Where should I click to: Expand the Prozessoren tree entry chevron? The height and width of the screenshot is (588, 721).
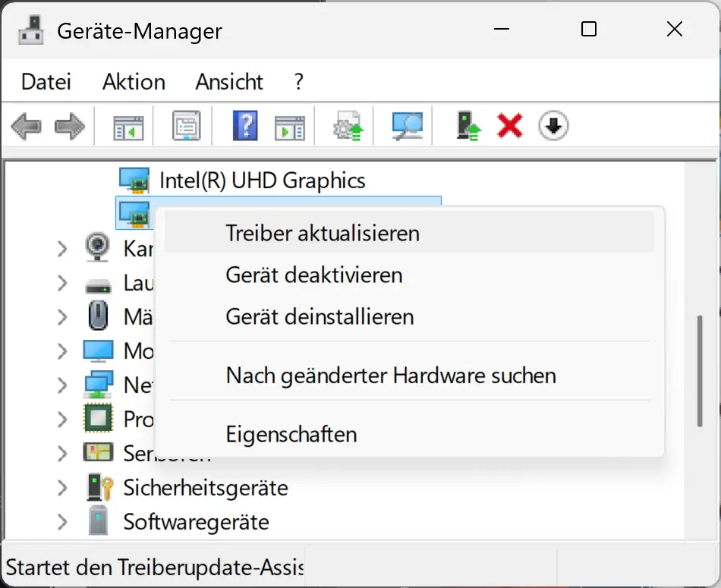click(x=61, y=419)
